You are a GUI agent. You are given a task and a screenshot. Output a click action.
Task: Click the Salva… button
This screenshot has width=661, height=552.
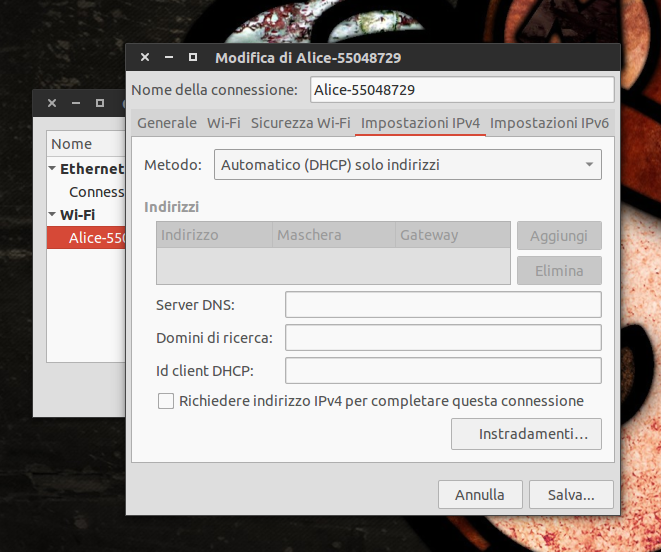pyautogui.click(x=571, y=495)
